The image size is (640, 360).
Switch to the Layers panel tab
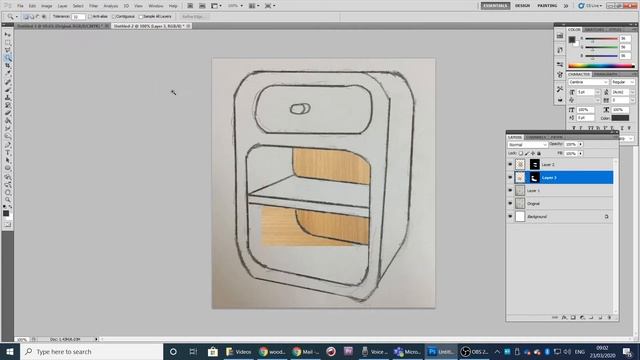coord(515,137)
